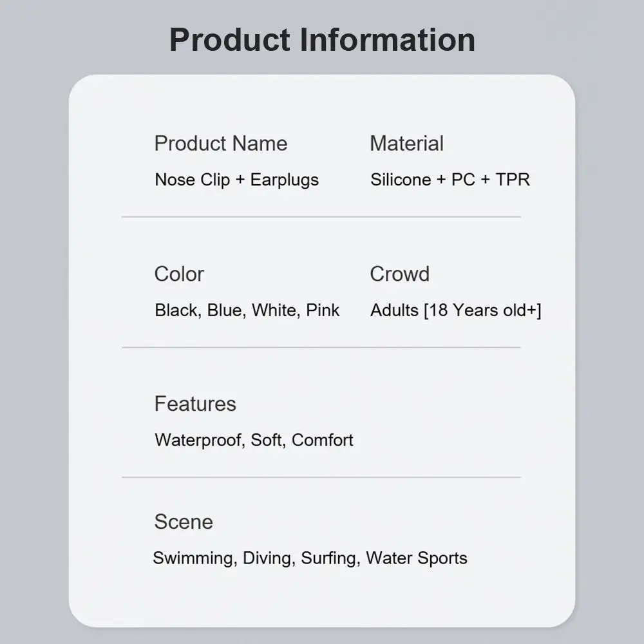Click the Nose Clip + Earplugs text
Viewport: 644px width, 644px height.
pyautogui.click(x=236, y=180)
